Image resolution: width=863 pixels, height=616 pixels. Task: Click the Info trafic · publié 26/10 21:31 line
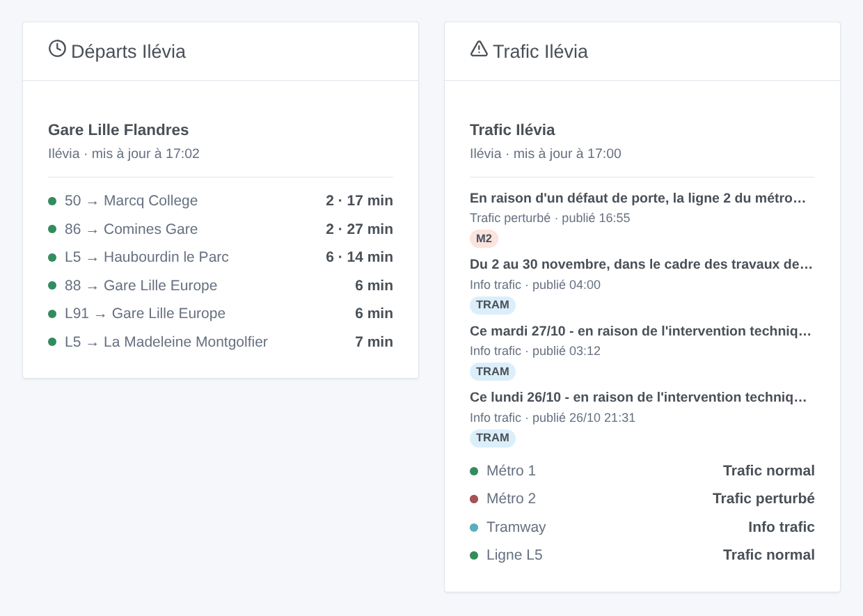tap(553, 418)
